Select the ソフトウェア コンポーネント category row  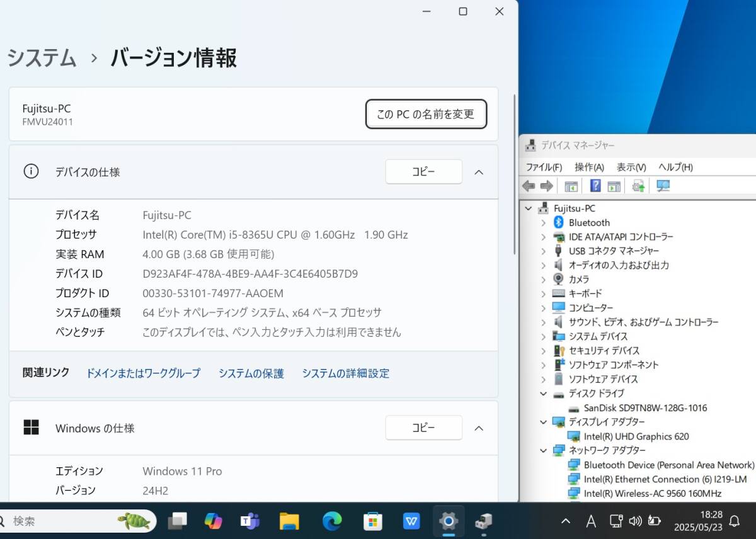614,365
